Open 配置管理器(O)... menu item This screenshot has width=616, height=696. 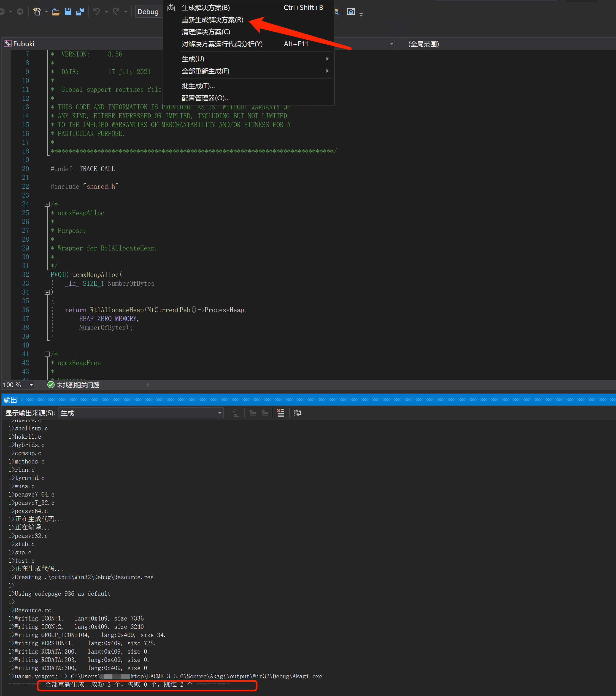click(x=248, y=98)
